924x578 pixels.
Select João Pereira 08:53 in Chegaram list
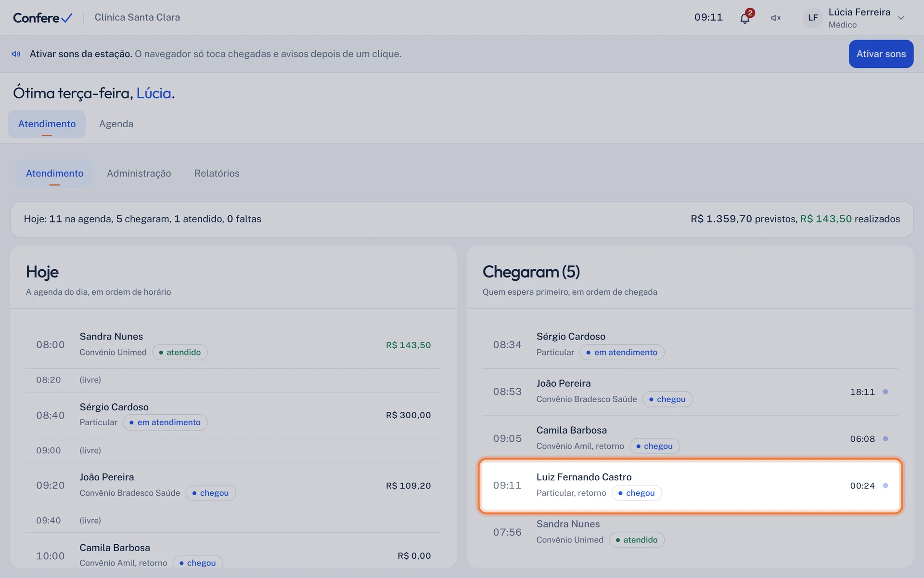tap(690, 392)
